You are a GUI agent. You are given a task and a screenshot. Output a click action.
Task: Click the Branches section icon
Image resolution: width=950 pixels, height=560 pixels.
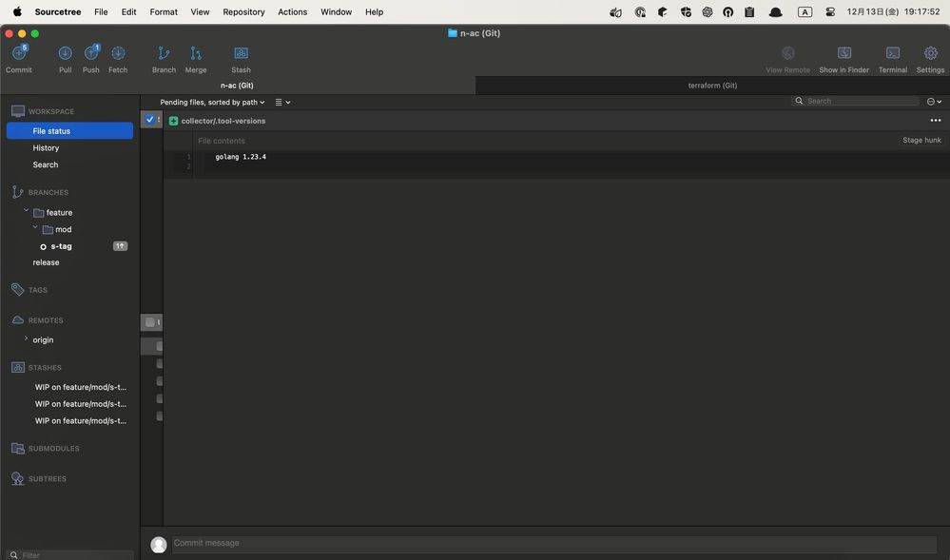point(17,192)
